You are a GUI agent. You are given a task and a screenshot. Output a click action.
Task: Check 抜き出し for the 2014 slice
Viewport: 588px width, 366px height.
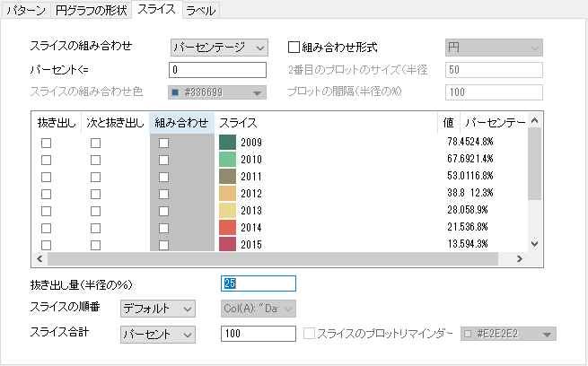[x=46, y=228]
